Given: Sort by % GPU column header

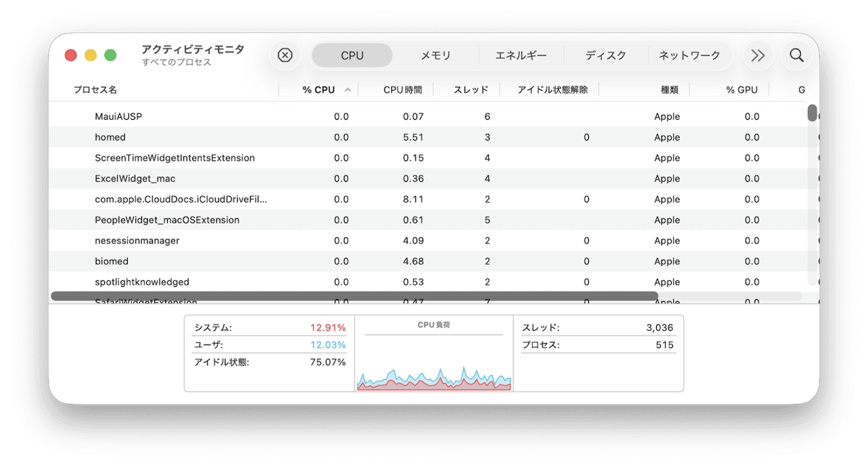Looking at the screenshot, I should tap(742, 90).
